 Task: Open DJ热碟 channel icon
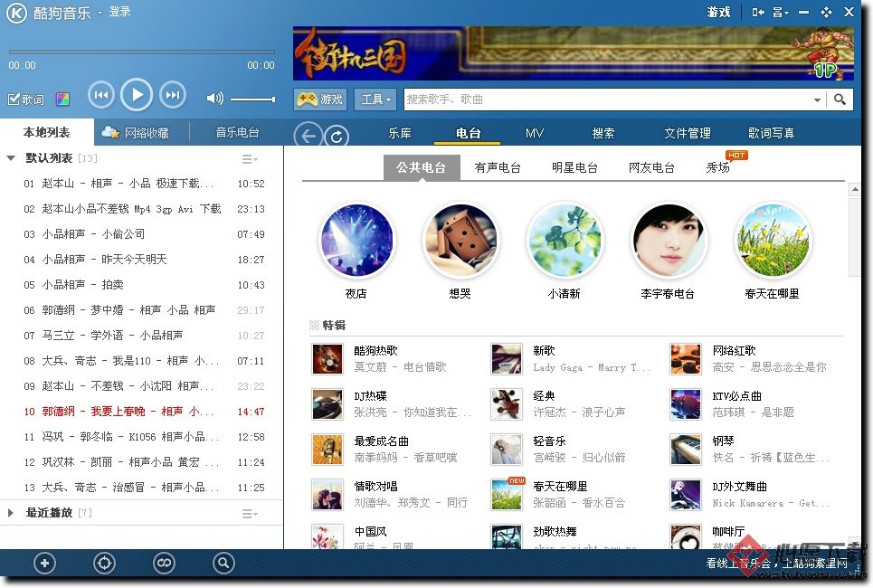coord(327,404)
